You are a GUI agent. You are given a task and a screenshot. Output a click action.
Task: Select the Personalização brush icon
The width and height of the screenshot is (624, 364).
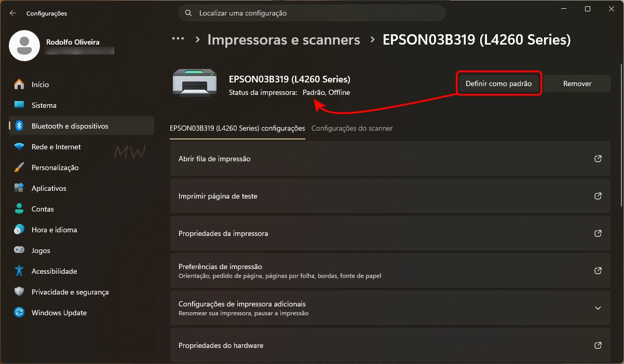click(19, 167)
